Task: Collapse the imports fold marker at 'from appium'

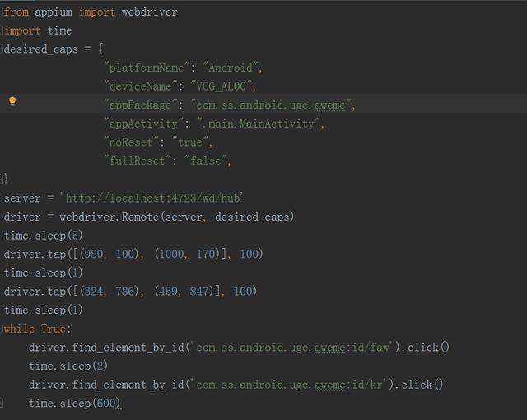Action: coord(2,12)
